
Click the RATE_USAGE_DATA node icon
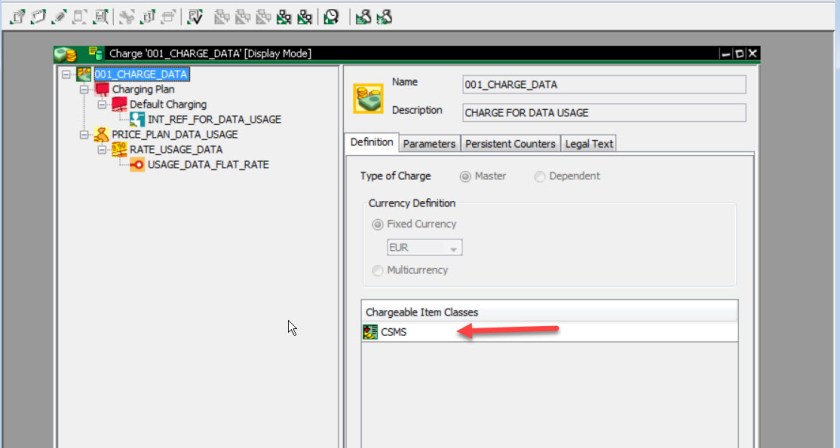click(119, 149)
